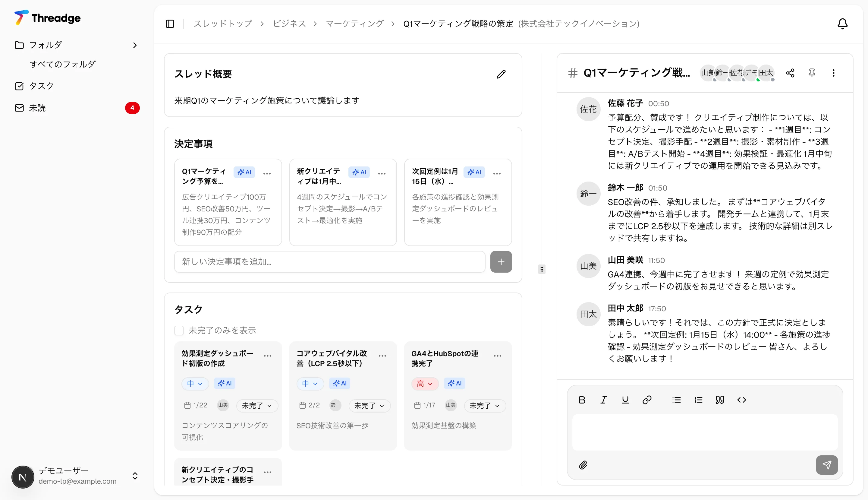Image resolution: width=868 pixels, height=500 pixels.
Task: Open options menu on 効果測定ダッシュボード task card
Action: click(268, 356)
